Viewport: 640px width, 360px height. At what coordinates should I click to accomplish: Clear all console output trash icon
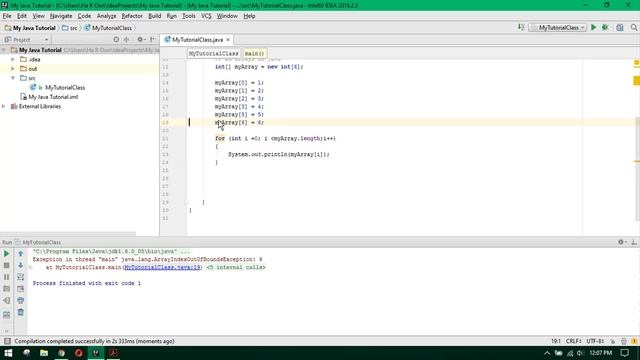(x=20, y=312)
